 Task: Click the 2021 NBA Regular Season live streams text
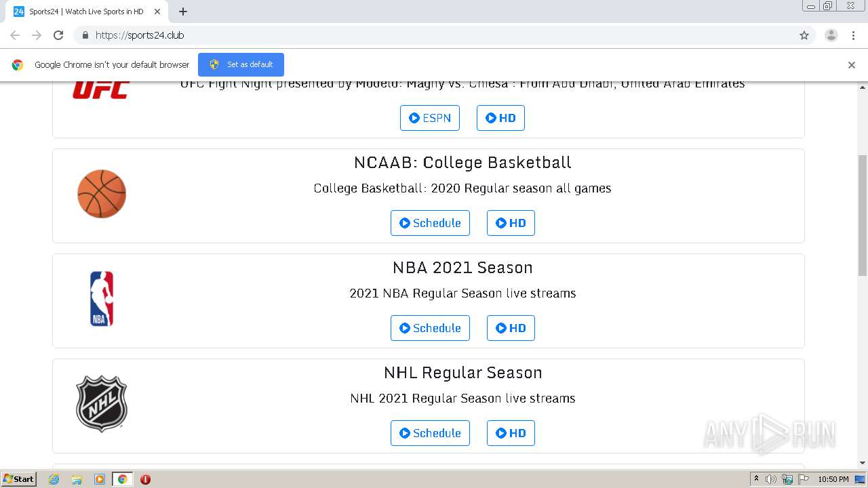462,293
